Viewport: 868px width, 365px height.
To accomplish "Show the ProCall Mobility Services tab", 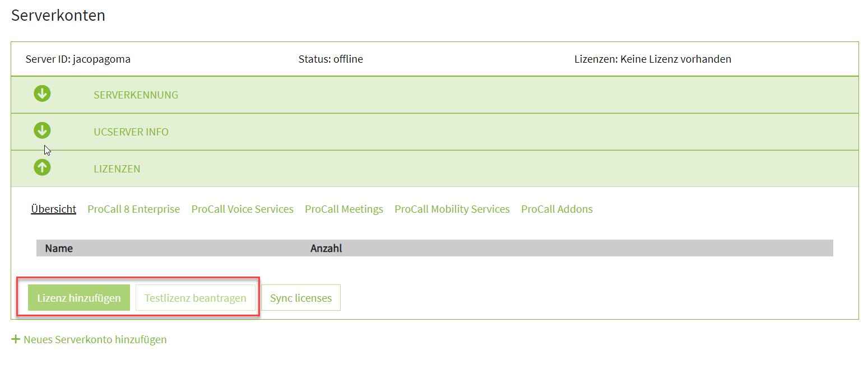I will (x=452, y=209).
